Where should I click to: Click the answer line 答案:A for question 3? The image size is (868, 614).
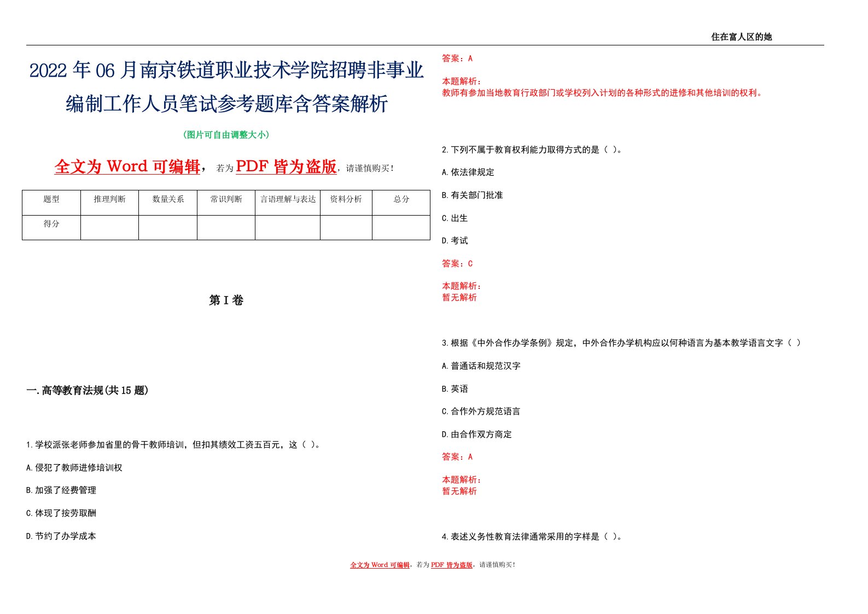457,457
